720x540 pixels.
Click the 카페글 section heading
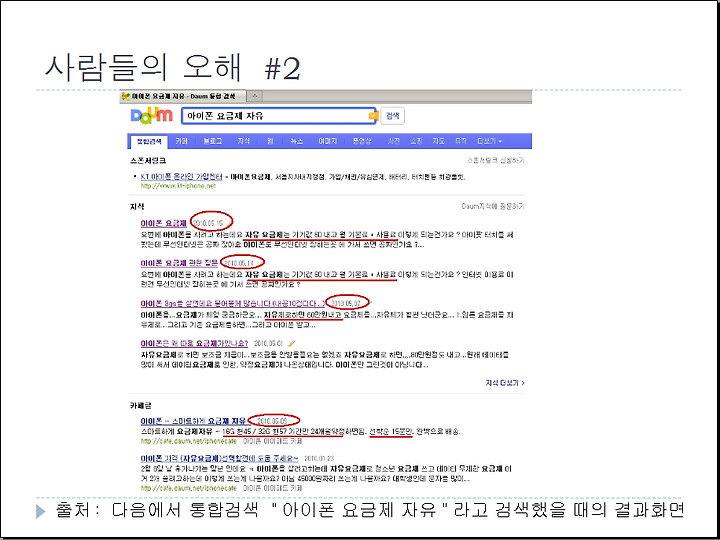(141, 406)
